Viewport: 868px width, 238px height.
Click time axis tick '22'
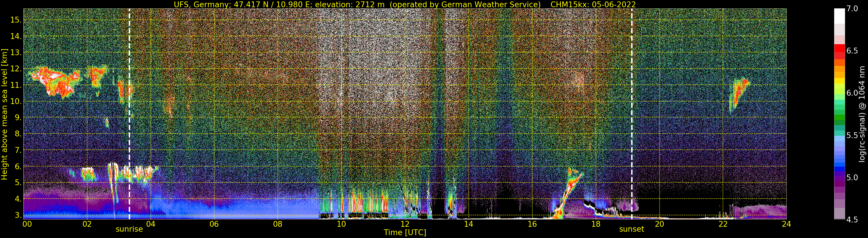point(723,224)
